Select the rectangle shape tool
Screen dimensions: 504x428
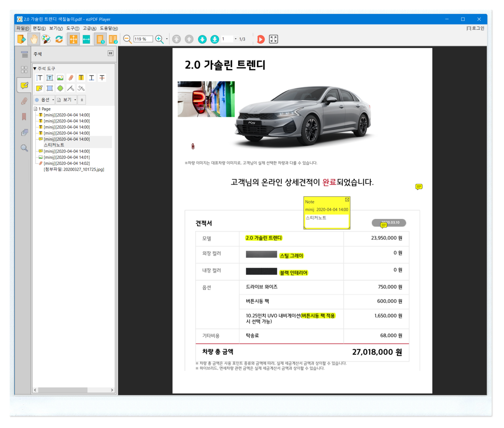[50, 88]
